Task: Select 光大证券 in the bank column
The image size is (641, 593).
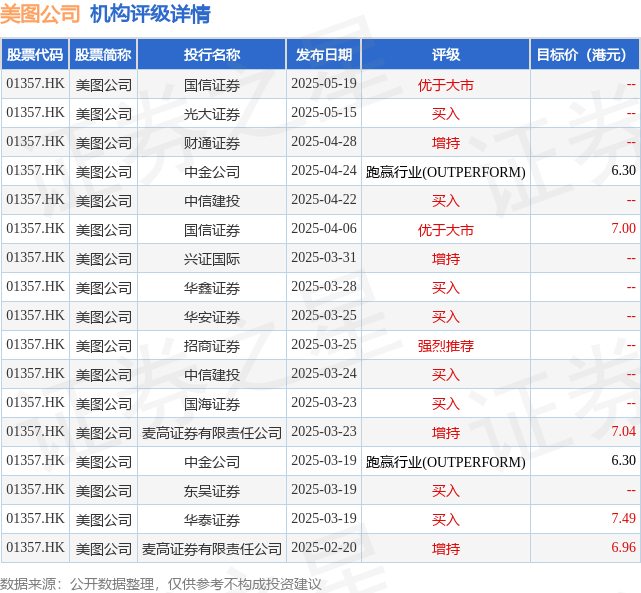Action: click(212, 114)
